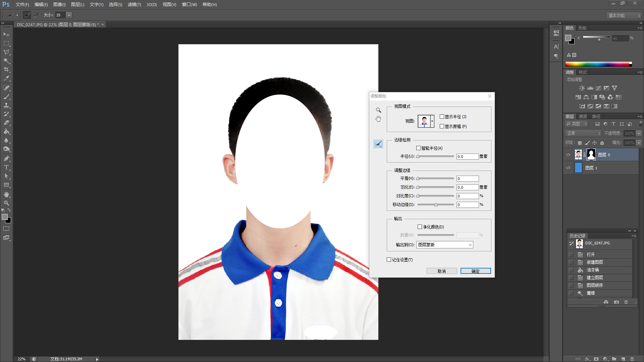
Task: Select the Healing Brush tool
Action: tap(6, 88)
